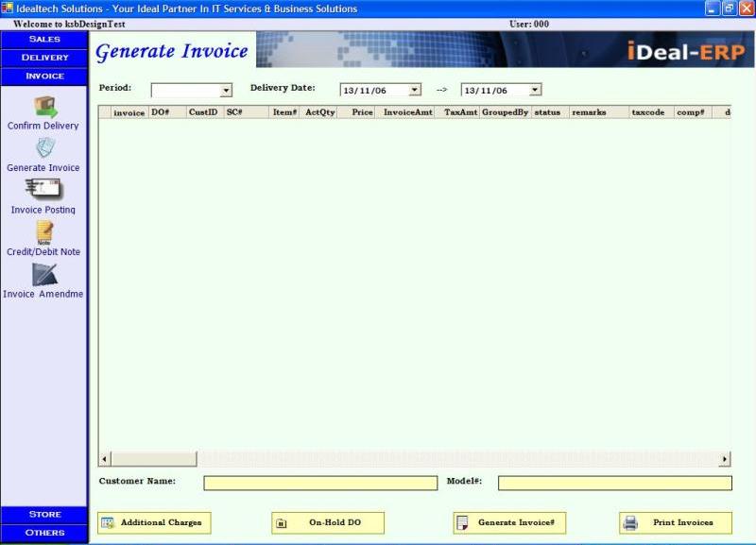Viewport: 756px width, 545px height.
Task: Click the On-Hold DO lock icon
Action: (283, 522)
